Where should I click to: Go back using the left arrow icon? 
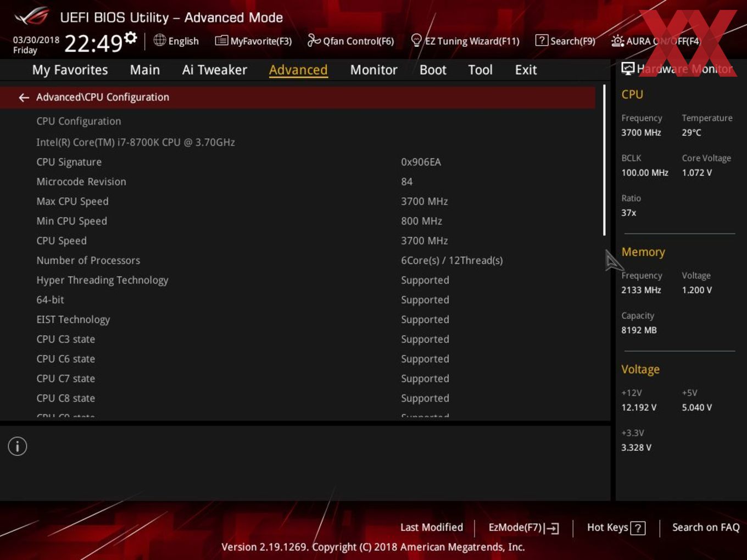pyautogui.click(x=24, y=97)
